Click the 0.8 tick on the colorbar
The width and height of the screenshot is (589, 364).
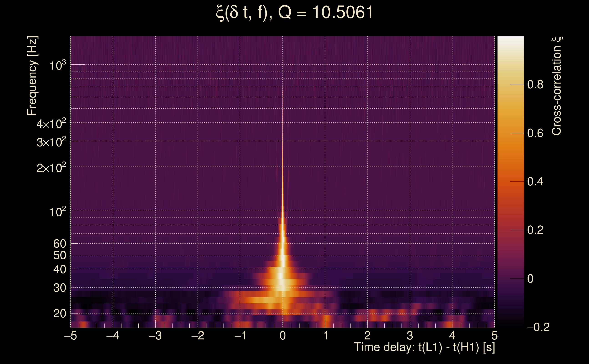[535, 84]
